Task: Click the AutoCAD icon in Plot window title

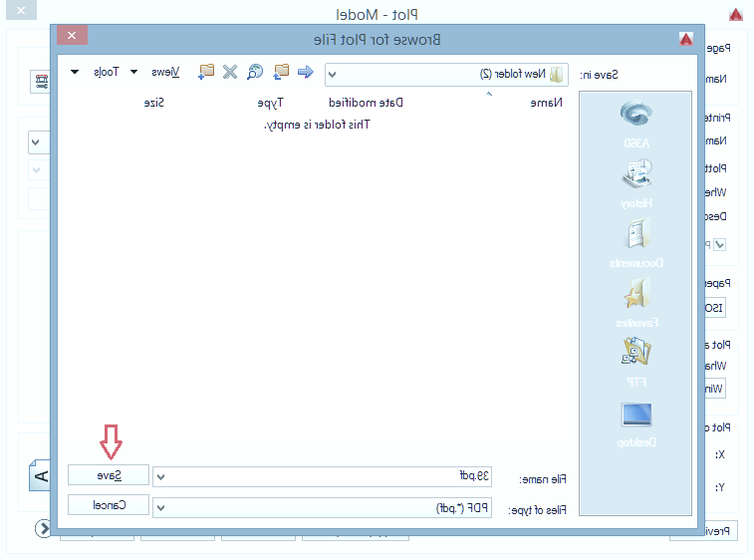Action: coord(736,15)
